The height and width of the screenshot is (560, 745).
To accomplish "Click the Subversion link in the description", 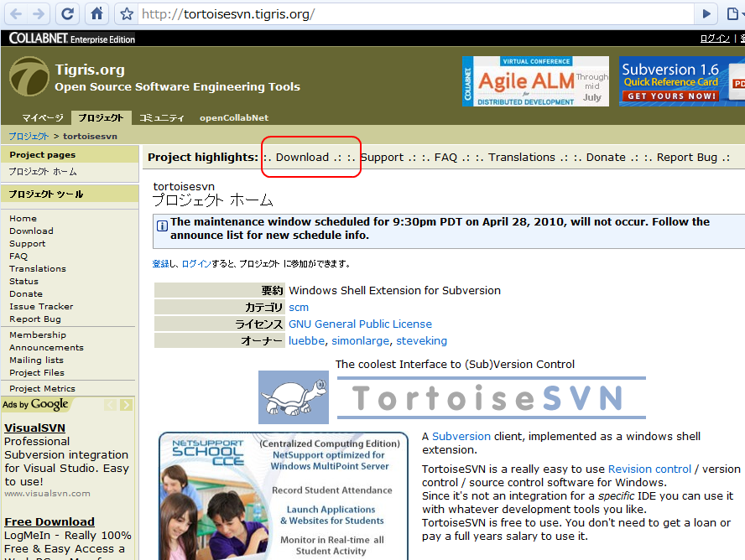I will tap(461, 437).
